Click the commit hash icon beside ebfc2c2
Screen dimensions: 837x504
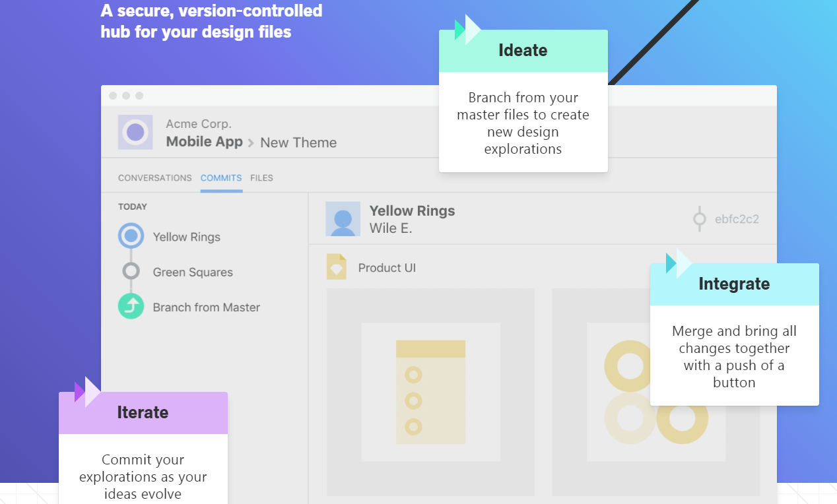click(699, 219)
